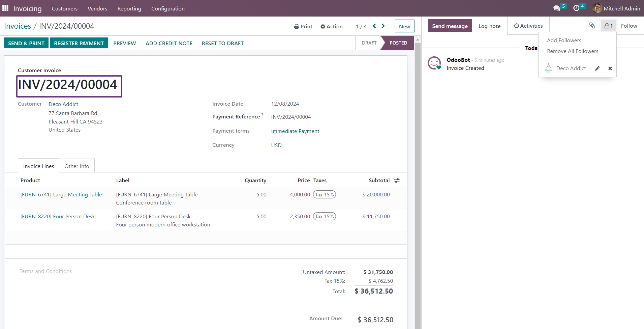Click Tax 15% tag on Four Person Desk line
Viewport: 644px width, 329px height.
[324, 216]
